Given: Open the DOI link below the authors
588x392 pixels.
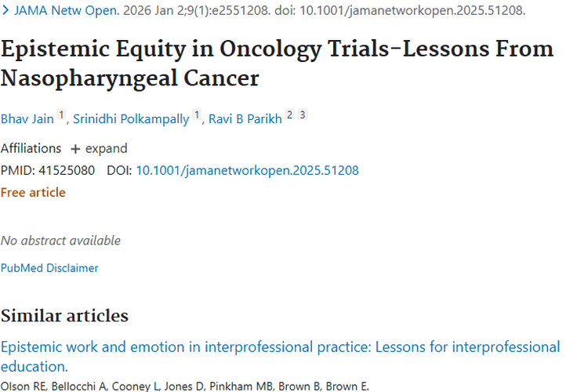Looking at the screenshot, I should 247,170.
